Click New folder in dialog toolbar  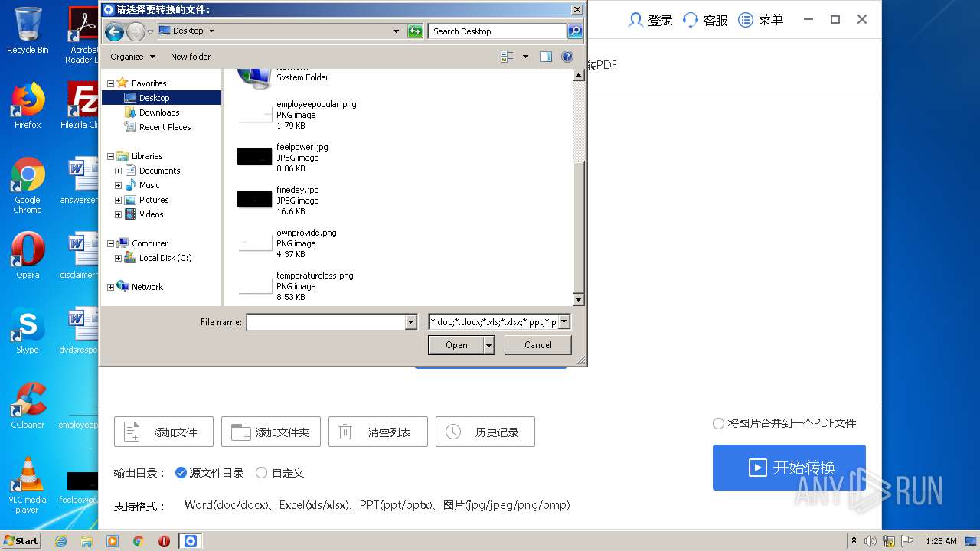click(191, 57)
